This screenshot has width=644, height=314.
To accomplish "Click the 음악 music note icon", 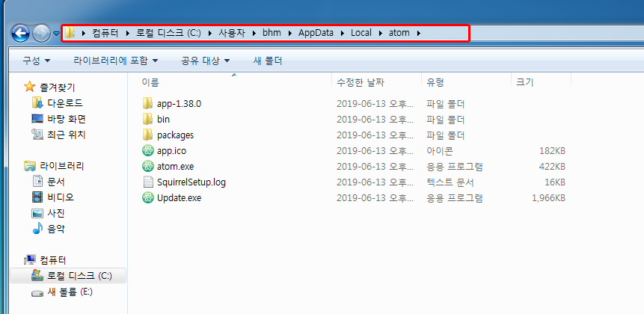I will pyautogui.click(x=37, y=228).
